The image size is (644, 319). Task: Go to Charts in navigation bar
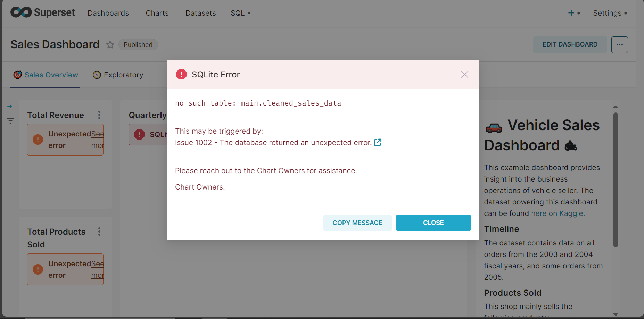click(157, 13)
